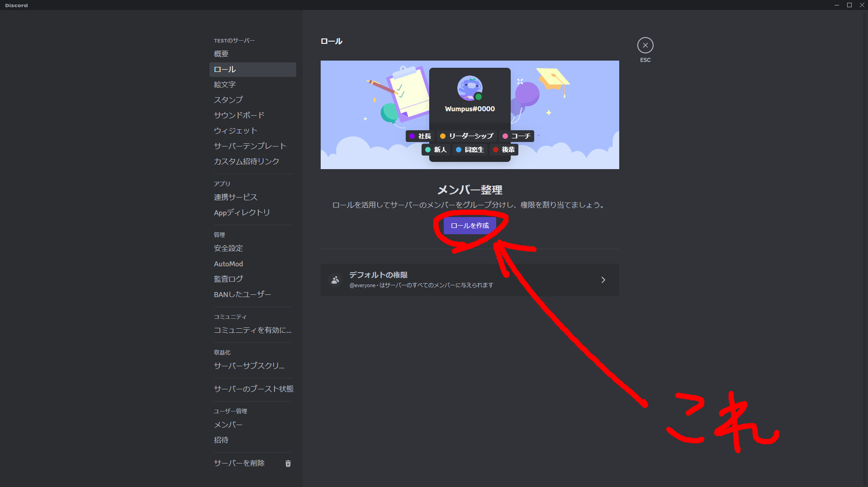
Task: Open コミュニティを有効に settings
Action: (x=252, y=330)
